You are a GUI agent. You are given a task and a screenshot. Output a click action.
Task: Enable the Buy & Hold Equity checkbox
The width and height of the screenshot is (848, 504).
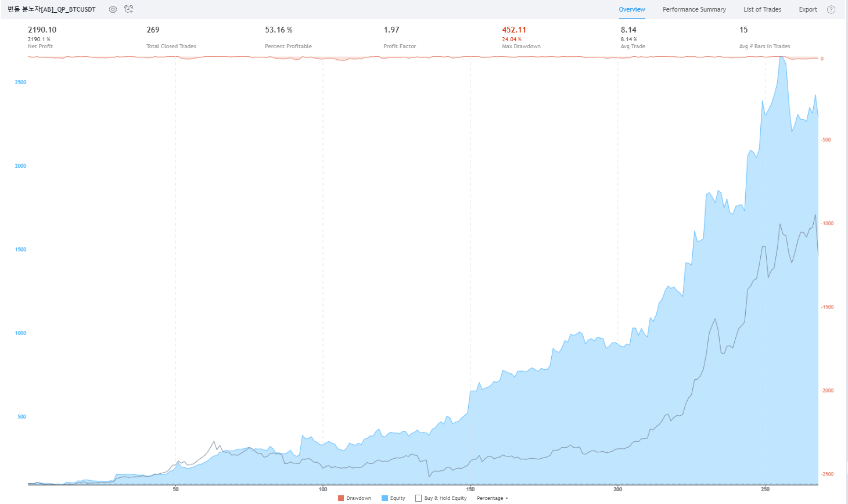(418, 498)
